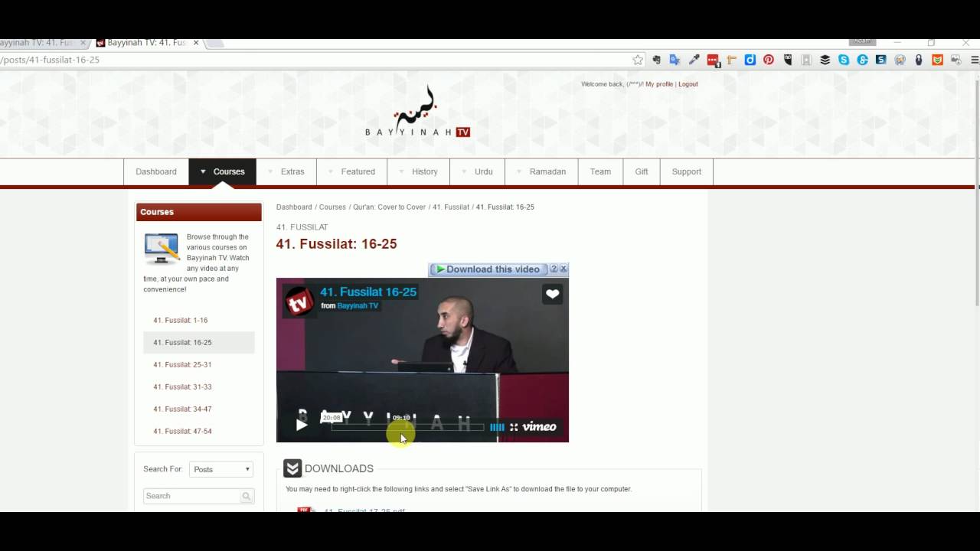The width and height of the screenshot is (980, 551).
Task: Open the Dashboard menu item
Action: [x=156, y=172]
